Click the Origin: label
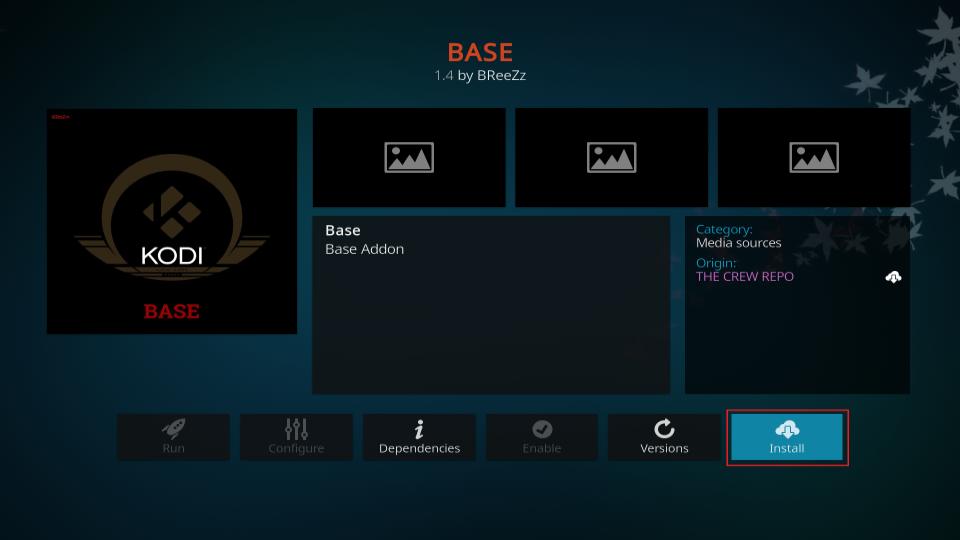 pos(716,263)
